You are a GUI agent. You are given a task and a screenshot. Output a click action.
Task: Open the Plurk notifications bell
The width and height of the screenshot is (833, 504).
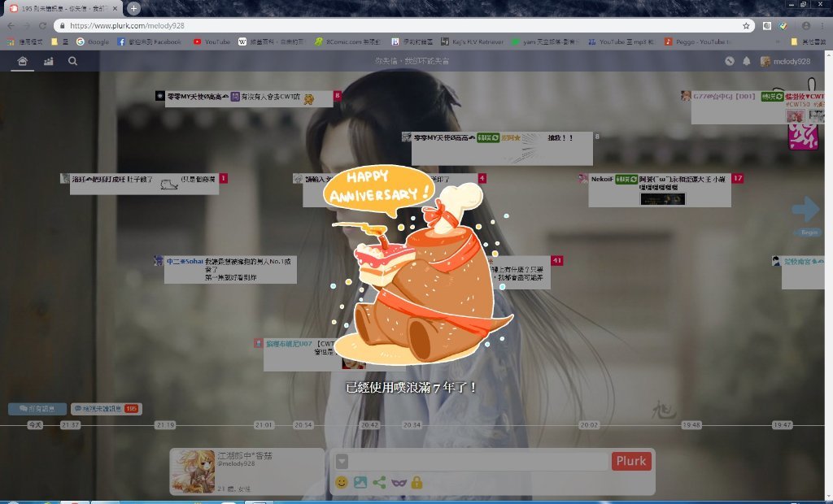click(747, 61)
